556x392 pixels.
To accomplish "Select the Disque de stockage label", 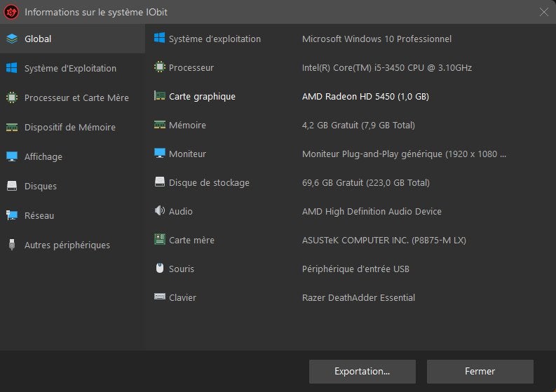I will [x=209, y=183].
